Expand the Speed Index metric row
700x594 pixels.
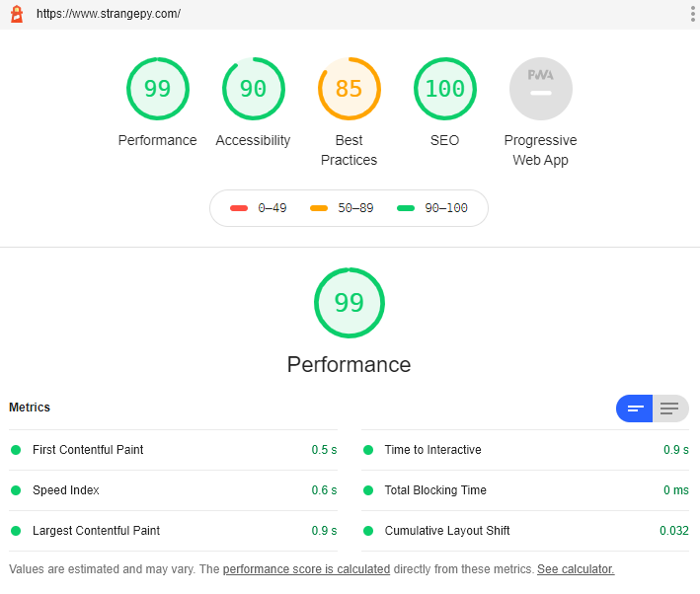click(x=173, y=490)
